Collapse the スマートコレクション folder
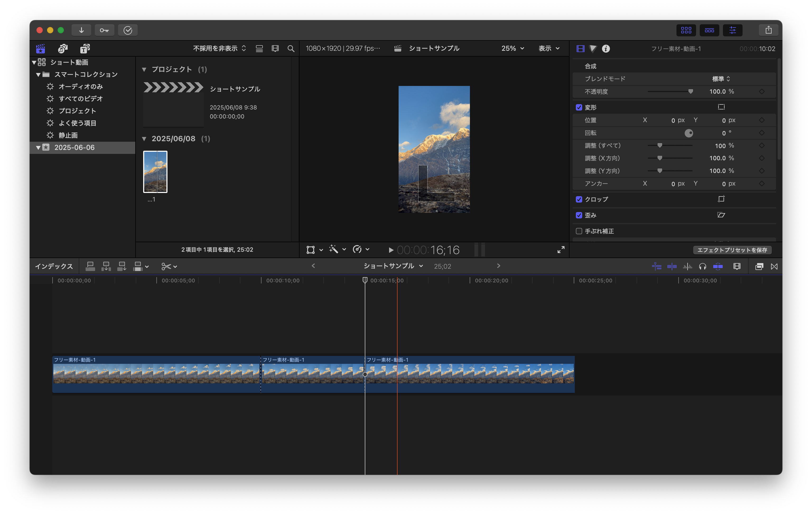This screenshot has height=514, width=812. 38,74
